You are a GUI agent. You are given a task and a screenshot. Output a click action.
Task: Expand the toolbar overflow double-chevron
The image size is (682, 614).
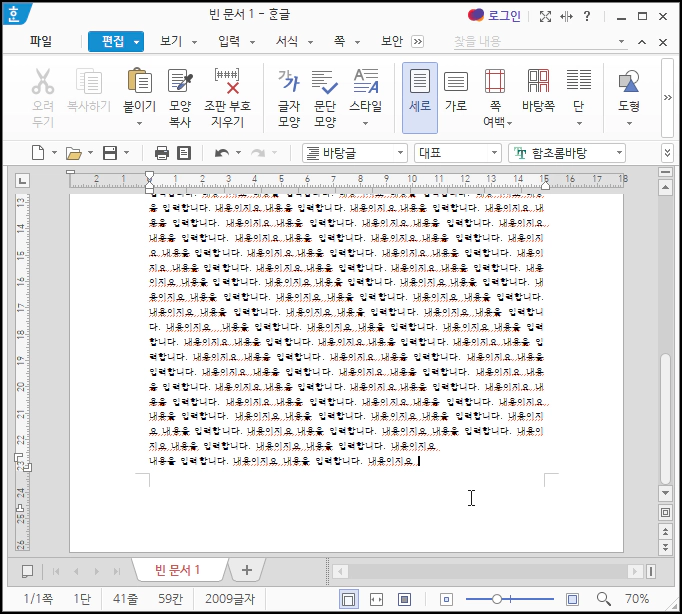[x=668, y=153]
